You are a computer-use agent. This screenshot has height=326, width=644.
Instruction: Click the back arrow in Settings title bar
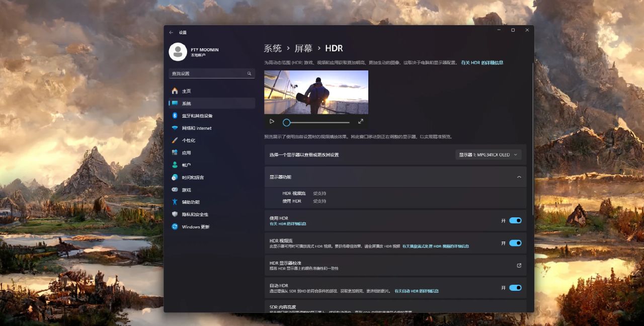tap(171, 32)
